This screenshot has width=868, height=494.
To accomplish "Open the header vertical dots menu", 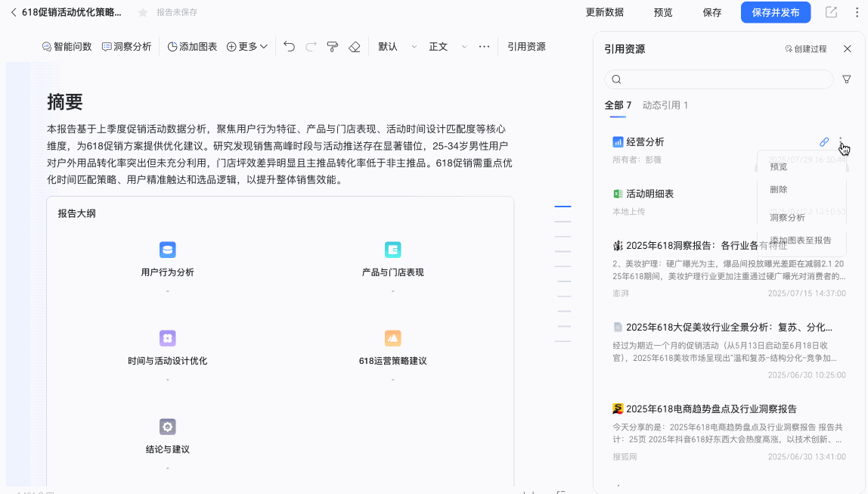I will [857, 12].
